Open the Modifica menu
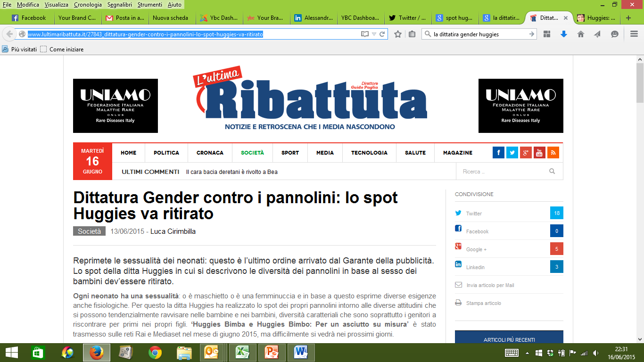 click(x=28, y=4)
